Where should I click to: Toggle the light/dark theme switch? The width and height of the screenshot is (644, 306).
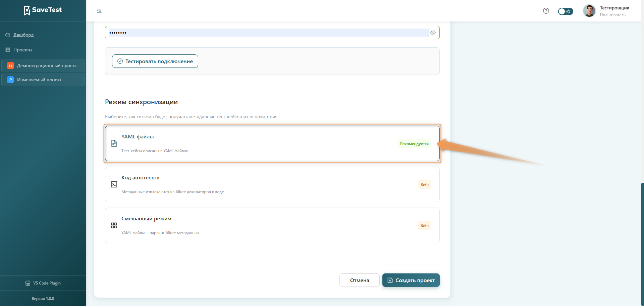coord(565,11)
